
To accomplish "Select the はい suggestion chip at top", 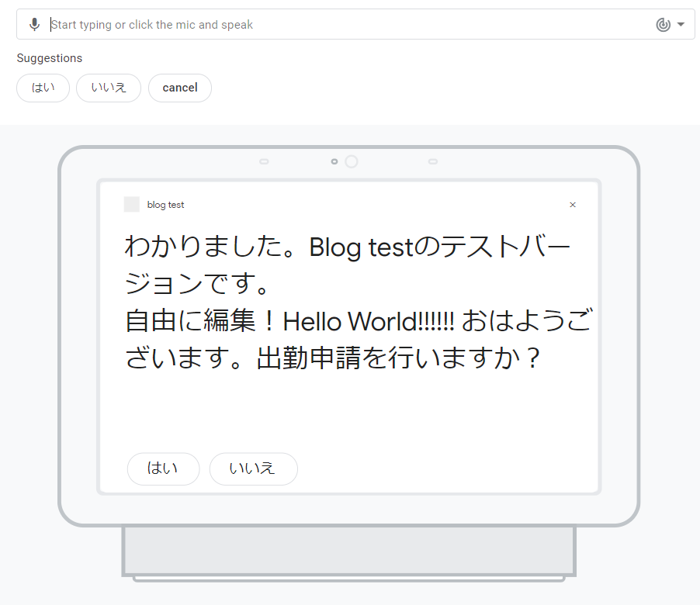I will (43, 88).
